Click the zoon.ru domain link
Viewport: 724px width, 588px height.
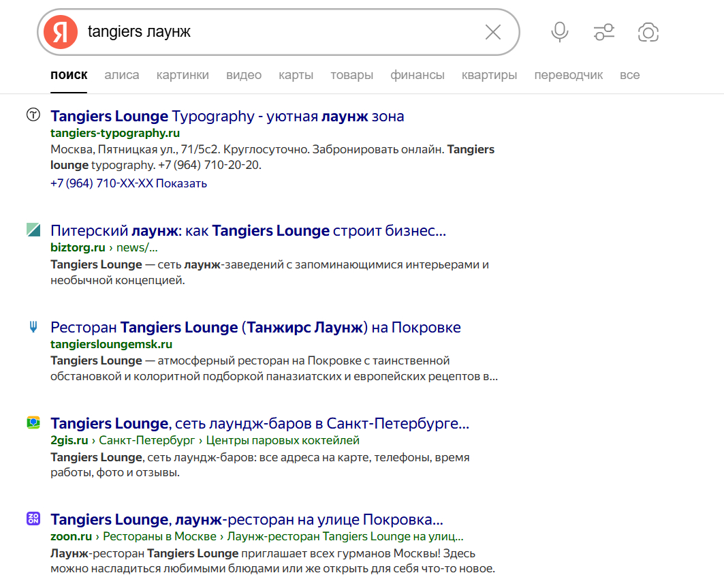pos(71,536)
